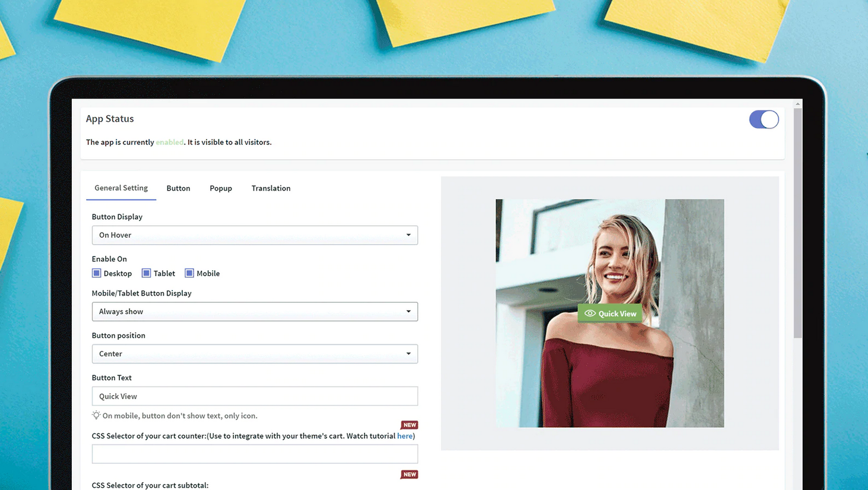
Task: Click the green Quick View preview button
Action: click(610, 314)
